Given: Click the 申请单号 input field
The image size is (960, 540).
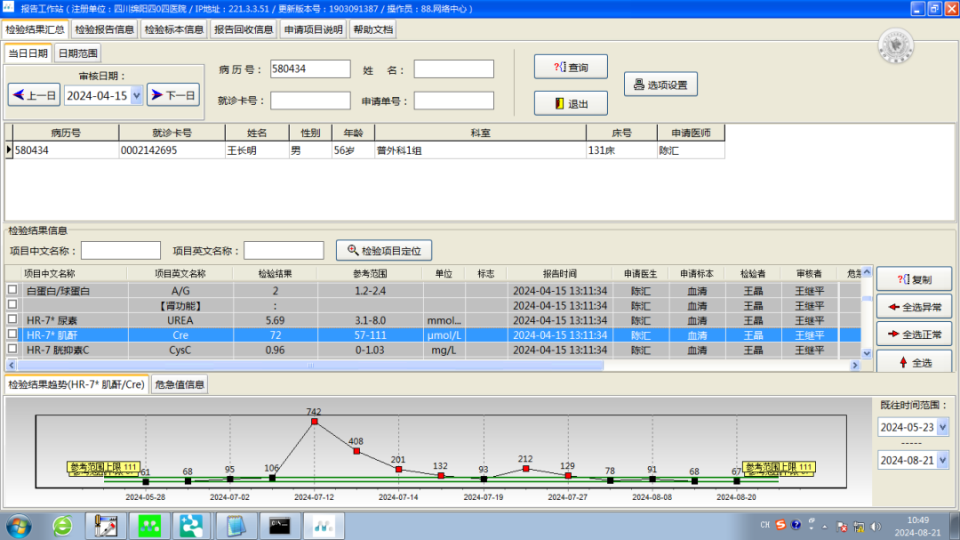Looking at the screenshot, I should (454, 100).
